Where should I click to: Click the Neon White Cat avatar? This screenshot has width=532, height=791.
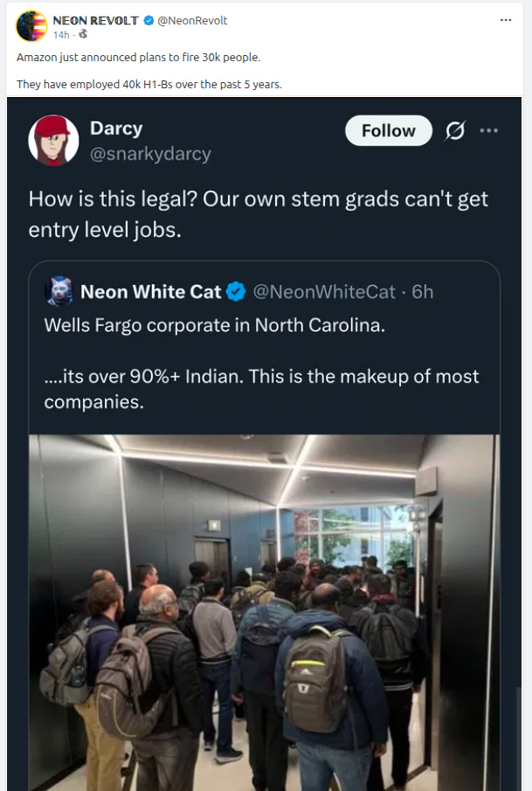coord(59,292)
